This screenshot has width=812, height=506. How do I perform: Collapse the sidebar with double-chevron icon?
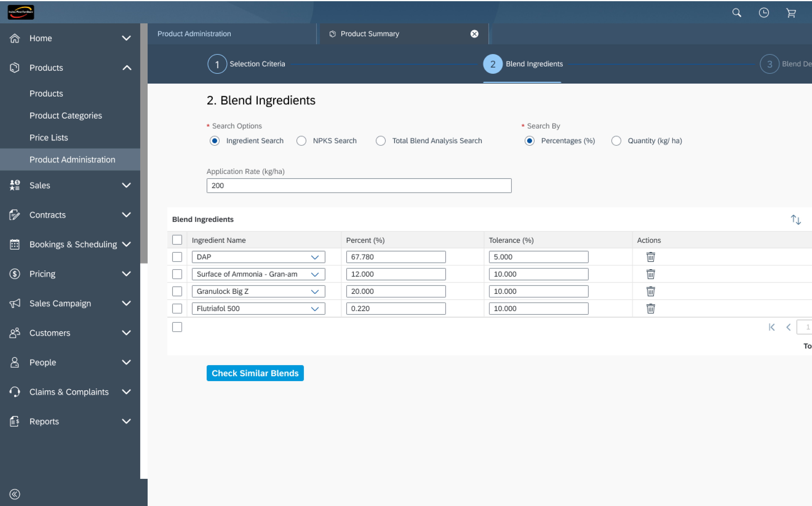(x=15, y=494)
